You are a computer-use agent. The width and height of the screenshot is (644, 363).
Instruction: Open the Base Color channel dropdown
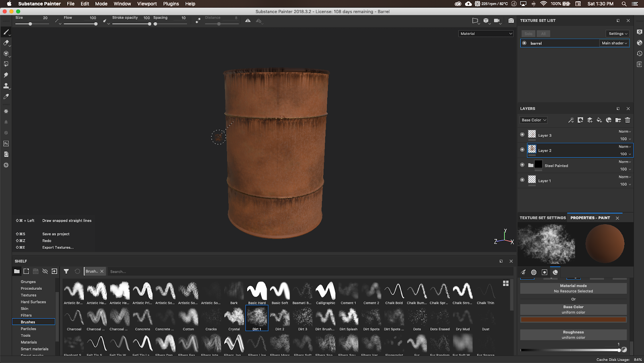[533, 120]
